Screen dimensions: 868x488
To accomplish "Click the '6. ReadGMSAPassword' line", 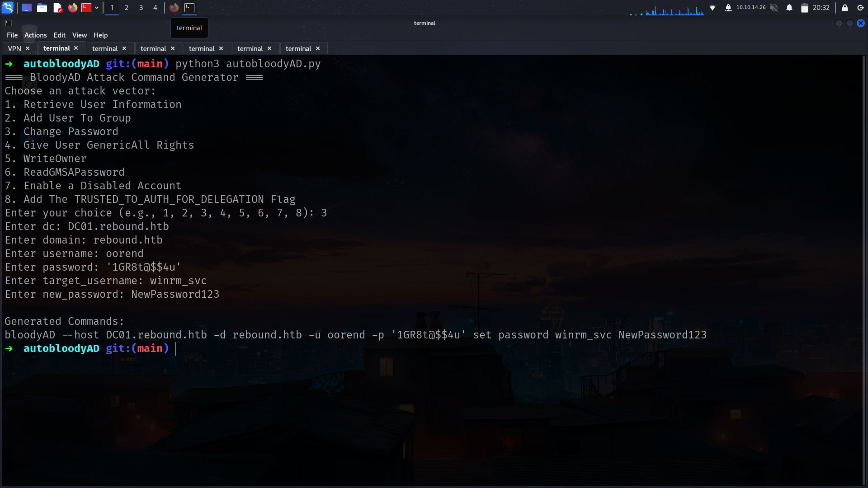I will coord(65,172).
